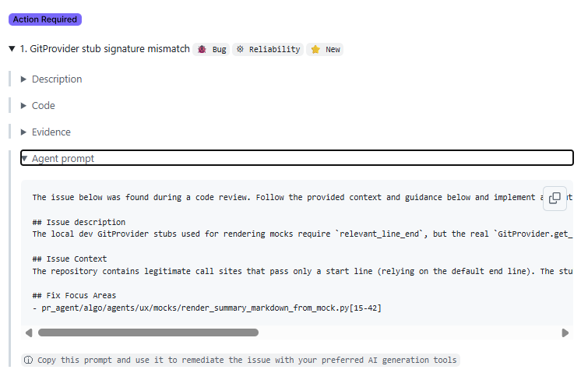588x380 pixels.
Task: Click the GitProvider stub signature mismatch title
Action: 104,49
